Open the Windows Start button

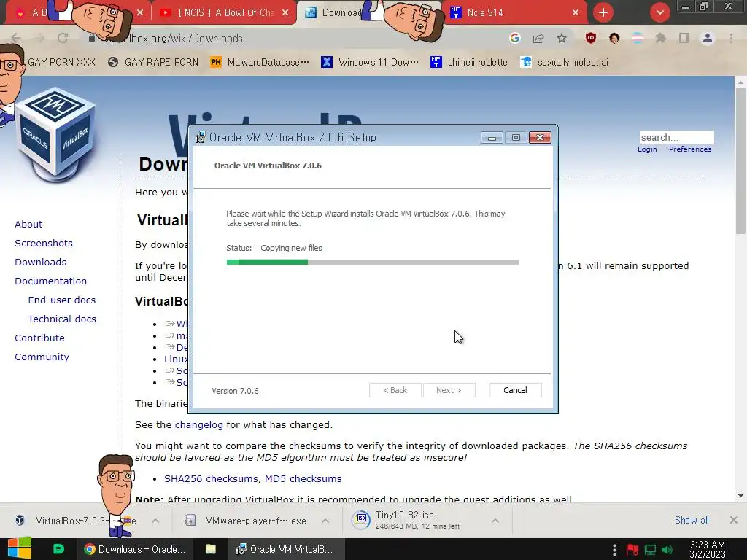click(x=20, y=548)
